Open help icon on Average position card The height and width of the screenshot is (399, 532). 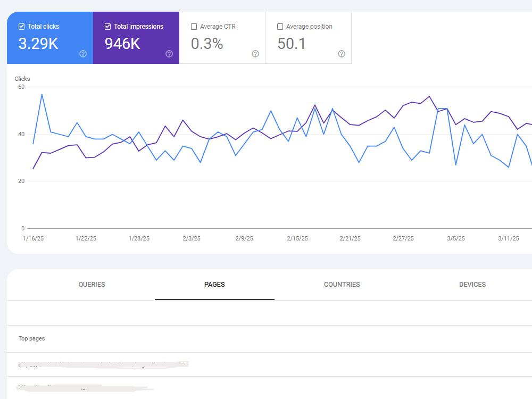[342, 54]
